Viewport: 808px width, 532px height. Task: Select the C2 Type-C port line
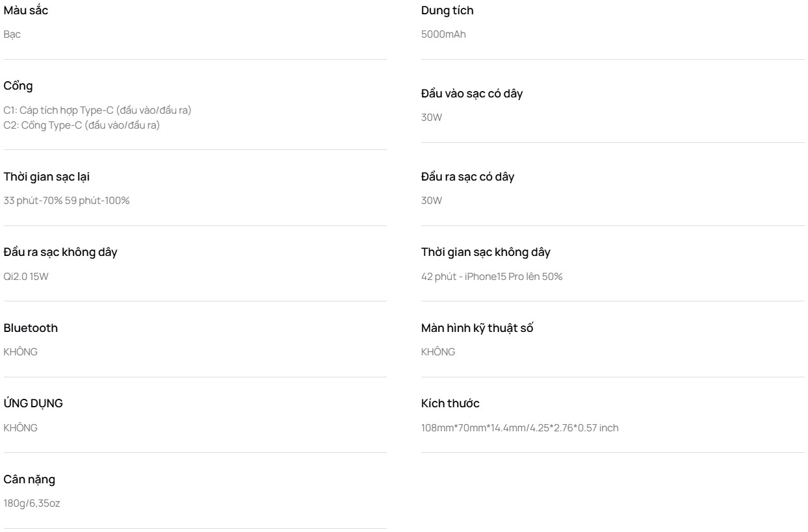tap(82, 125)
